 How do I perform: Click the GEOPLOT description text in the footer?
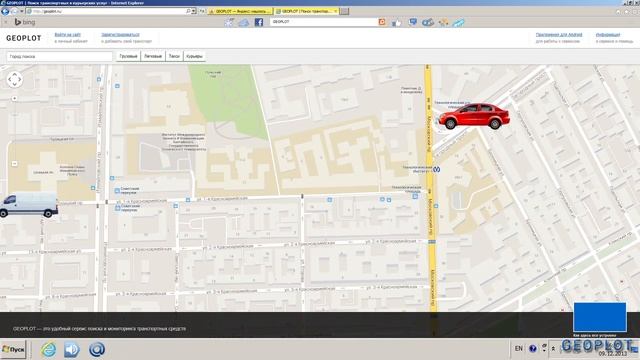[99, 329]
